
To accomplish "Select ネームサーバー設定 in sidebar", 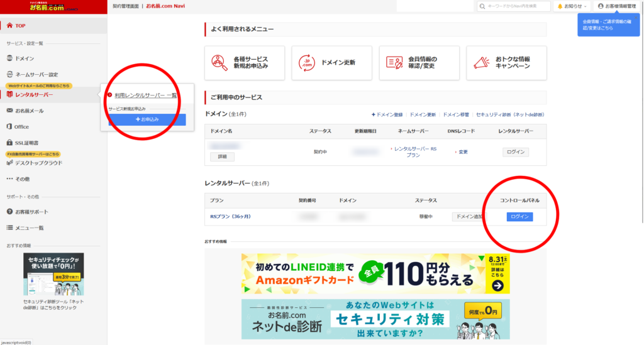I will pos(36,74).
